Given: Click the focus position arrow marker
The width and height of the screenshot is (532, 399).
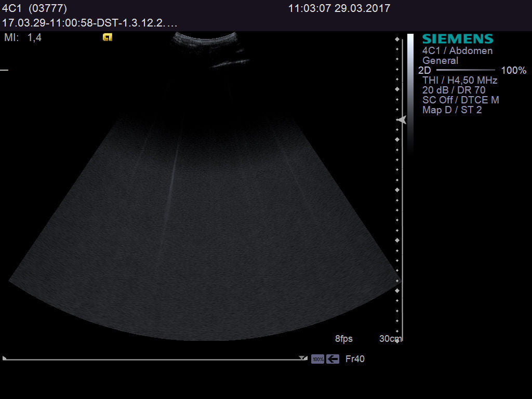Looking at the screenshot, I should [401, 121].
